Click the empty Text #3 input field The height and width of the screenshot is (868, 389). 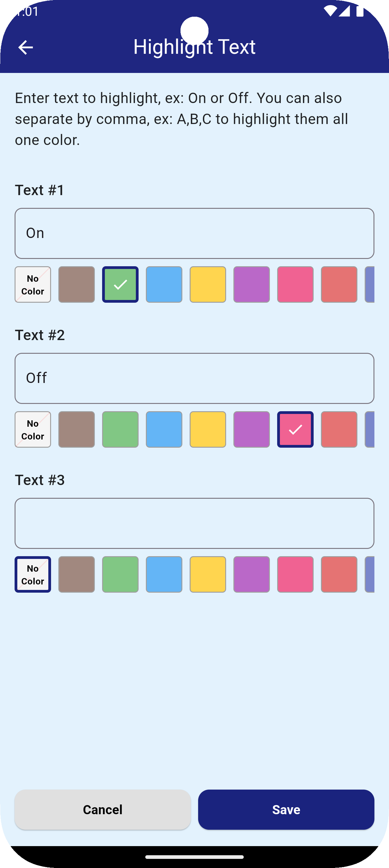pyautogui.click(x=194, y=523)
